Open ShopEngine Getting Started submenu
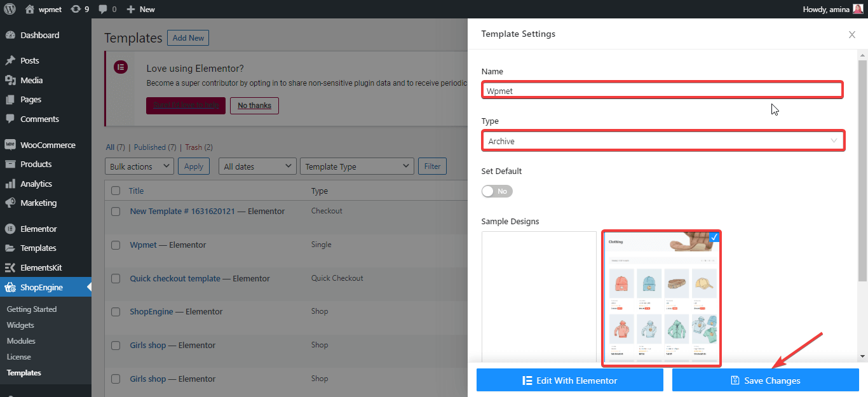The height and width of the screenshot is (397, 868). 32,309
